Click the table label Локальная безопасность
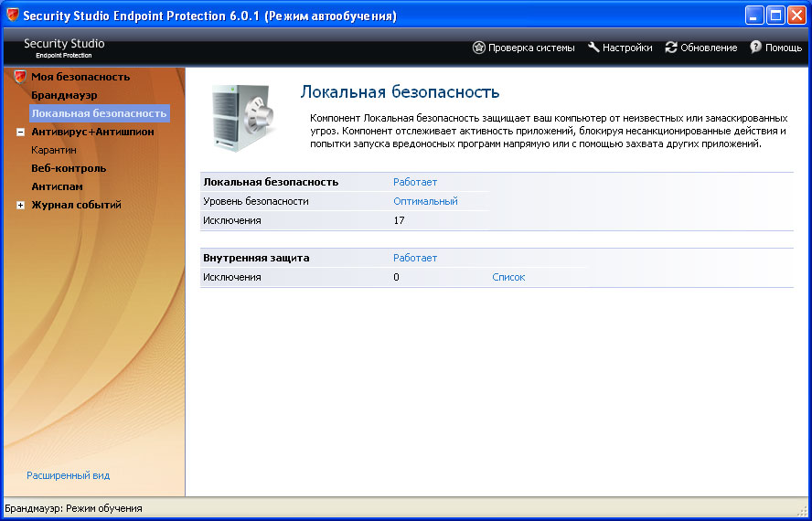Screen dimensions: 812x521 [x=271, y=182]
